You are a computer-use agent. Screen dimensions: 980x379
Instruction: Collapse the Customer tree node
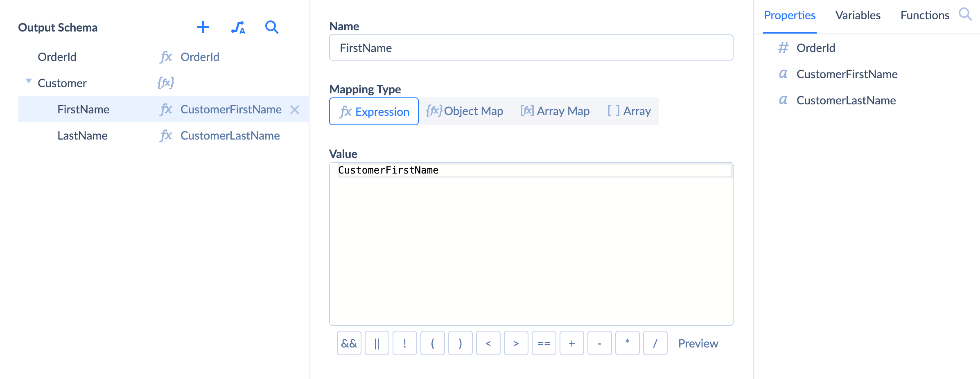tap(28, 81)
